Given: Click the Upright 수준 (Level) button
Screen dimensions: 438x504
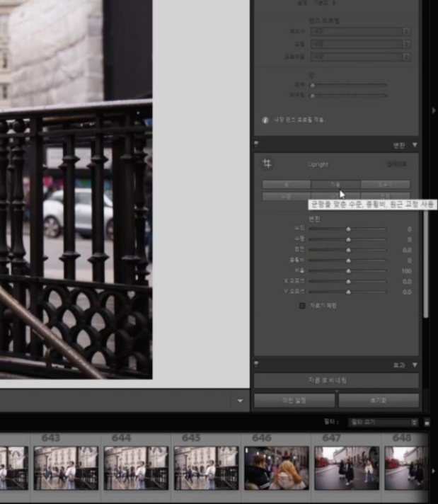Looking at the screenshot, I should pyautogui.click(x=287, y=196).
